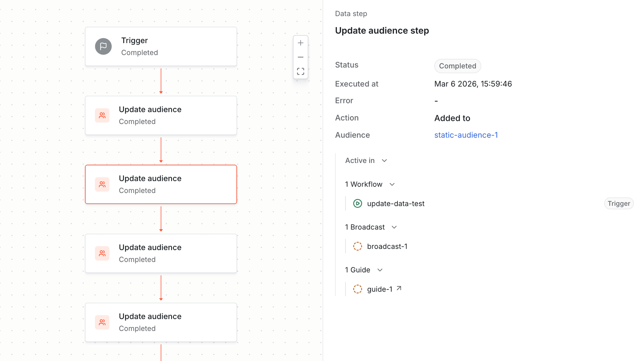This screenshot has width=644, height=361.
Task: Open the static-audience-1 link
Action: [x=466, y=135]
